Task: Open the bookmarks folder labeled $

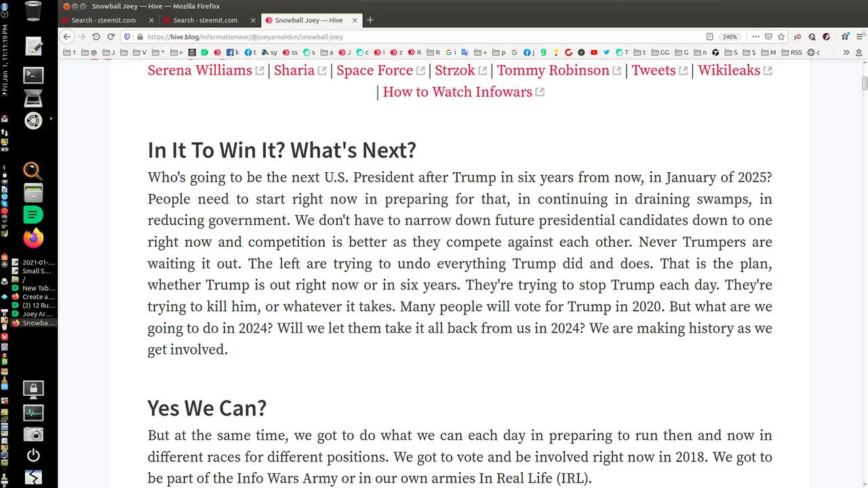Action: [749, 52]
